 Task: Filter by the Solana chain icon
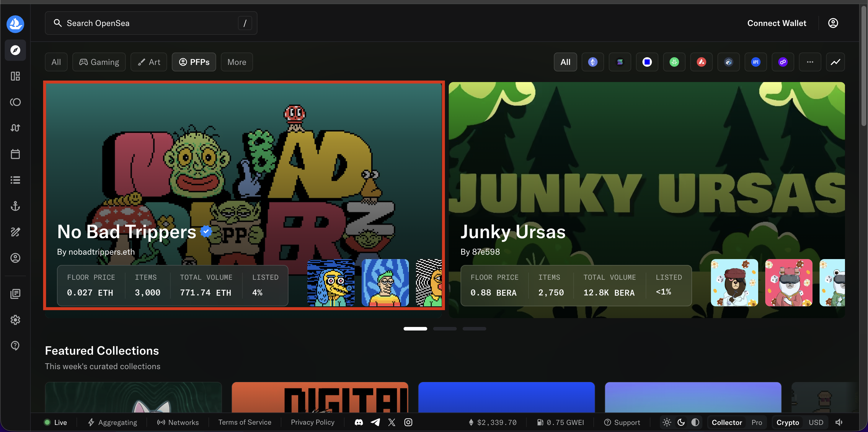pos(620,62)
